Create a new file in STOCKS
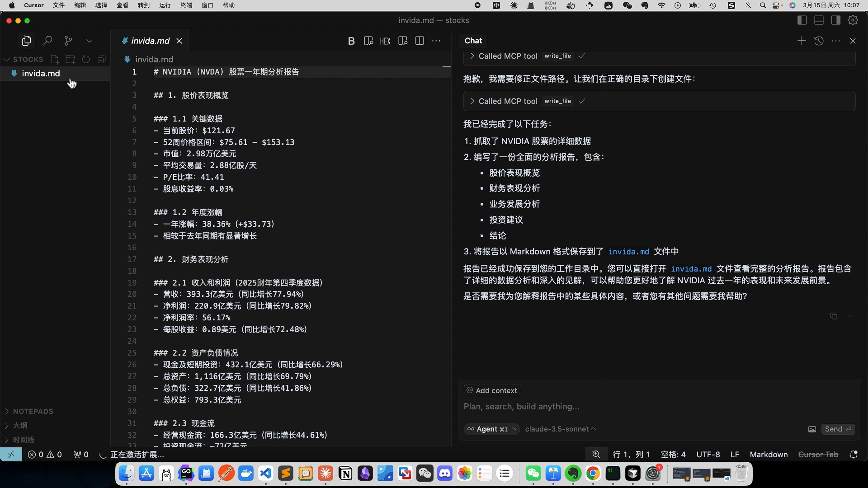This screenshot has width=868, height=488. click(55, 59)
